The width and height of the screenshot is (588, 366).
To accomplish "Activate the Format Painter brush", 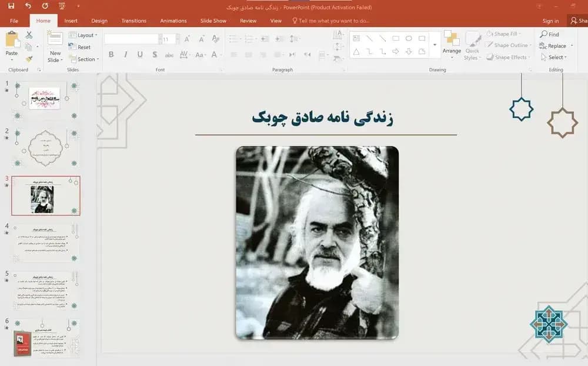I will tap(29, 59).
